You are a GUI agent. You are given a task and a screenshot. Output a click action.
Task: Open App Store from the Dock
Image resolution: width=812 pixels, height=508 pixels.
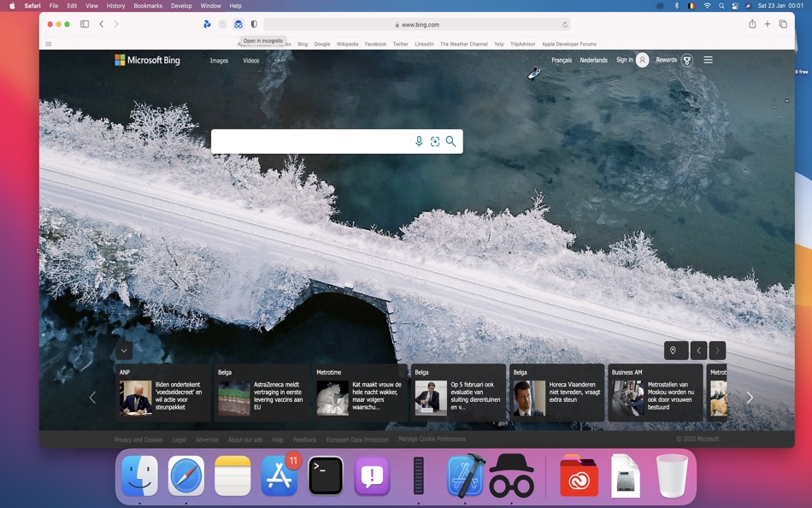click(279, 476)
